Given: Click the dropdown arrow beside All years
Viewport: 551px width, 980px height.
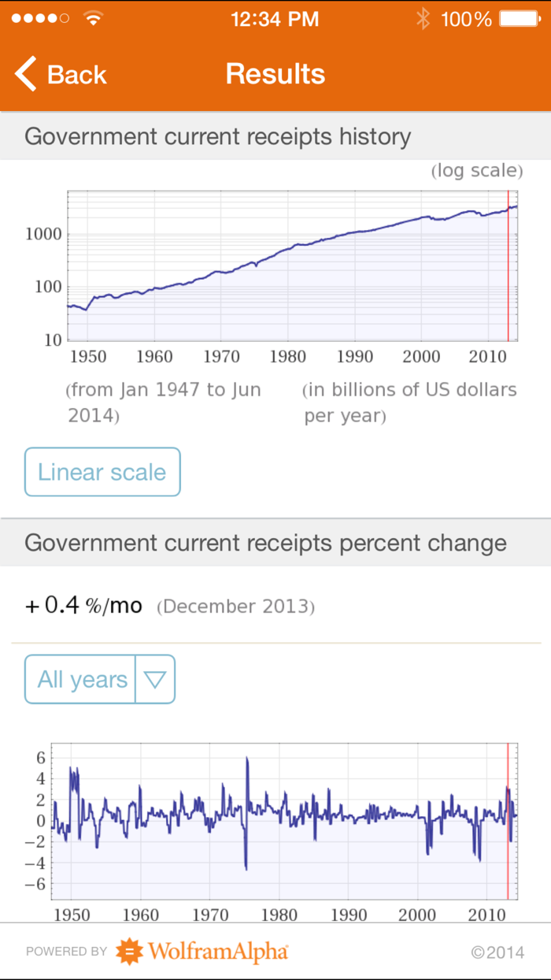Looking at the screenshot, I should pos(156,679).
